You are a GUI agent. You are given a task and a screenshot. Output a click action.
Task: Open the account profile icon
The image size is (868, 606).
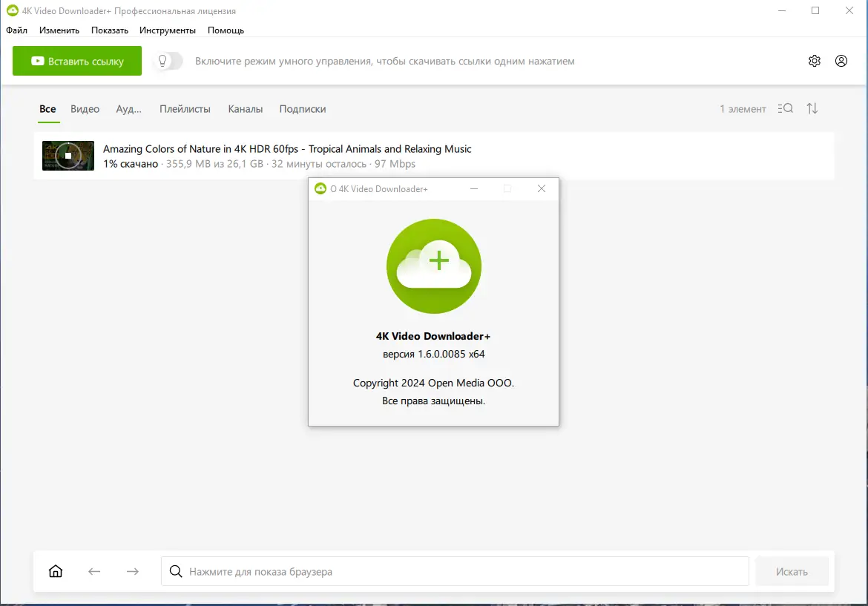point(841,61)
